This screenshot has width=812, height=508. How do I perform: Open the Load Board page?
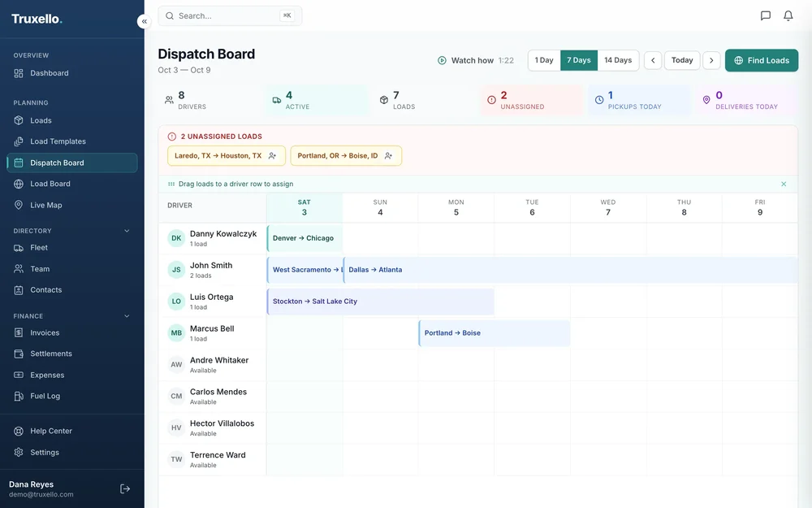72,184
